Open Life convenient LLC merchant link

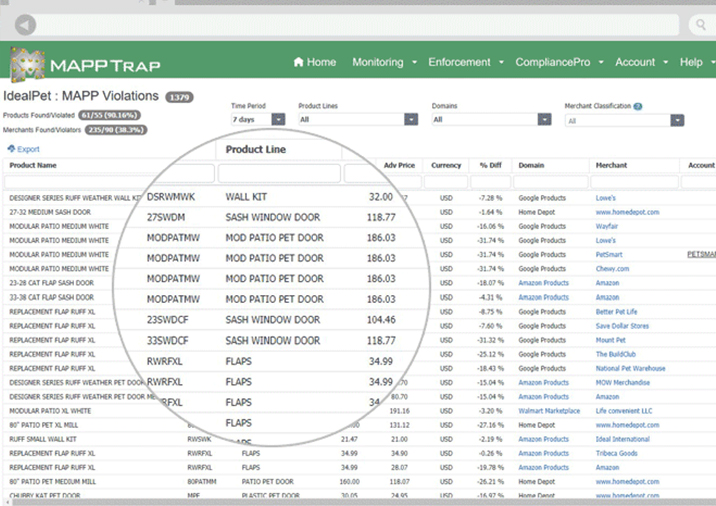(x=624, y=411)
